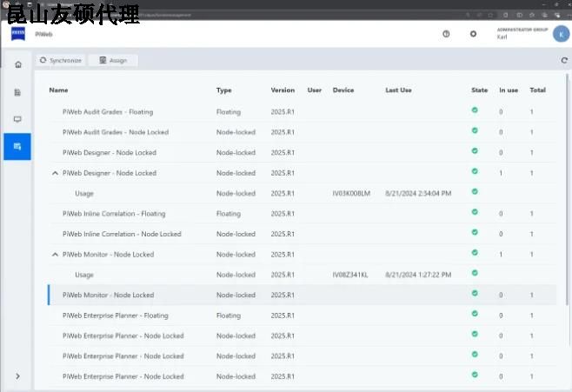Click the State column header
The width and height of the screenshot is (572, 392).
(479, 90)
